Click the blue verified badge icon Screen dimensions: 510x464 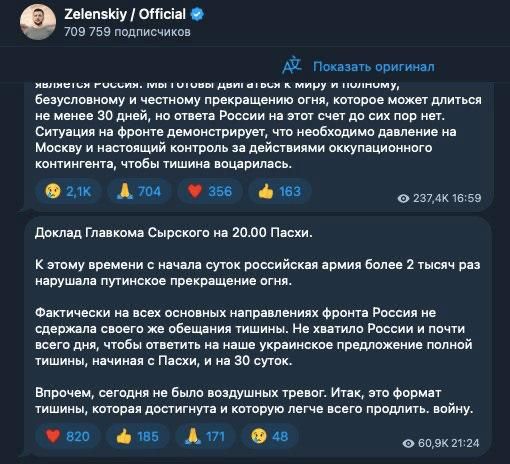point(197,14)
